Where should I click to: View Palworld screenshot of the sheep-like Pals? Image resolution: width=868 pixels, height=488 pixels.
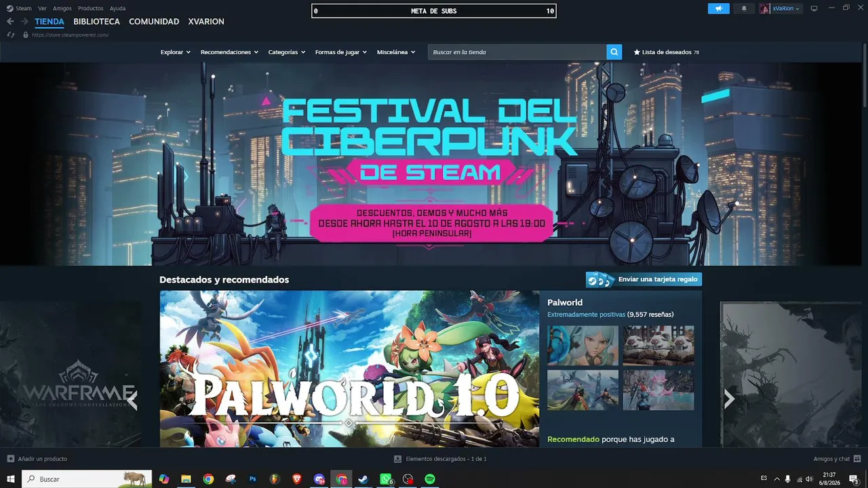pos(658,346)
